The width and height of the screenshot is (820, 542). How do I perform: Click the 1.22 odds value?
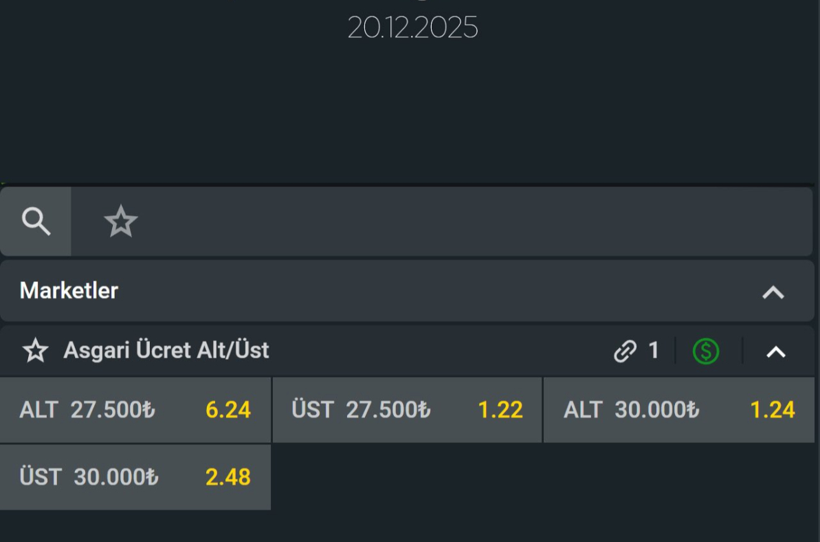pos(500,410)
